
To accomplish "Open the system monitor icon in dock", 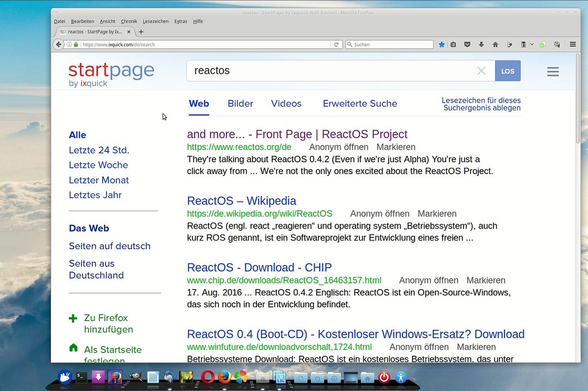I will pyautogui.click(x=280, y=377).
